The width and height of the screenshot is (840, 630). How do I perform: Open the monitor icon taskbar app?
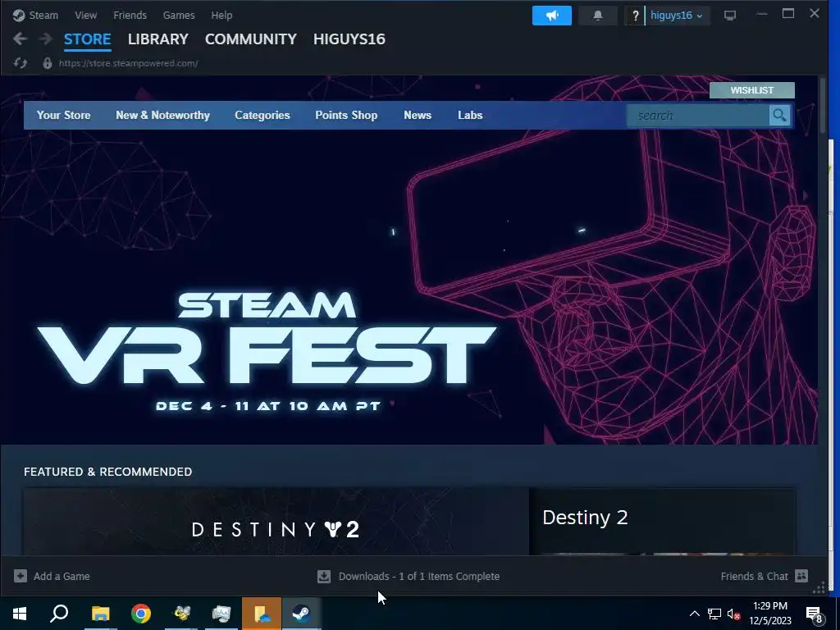(x=221, y=614)
